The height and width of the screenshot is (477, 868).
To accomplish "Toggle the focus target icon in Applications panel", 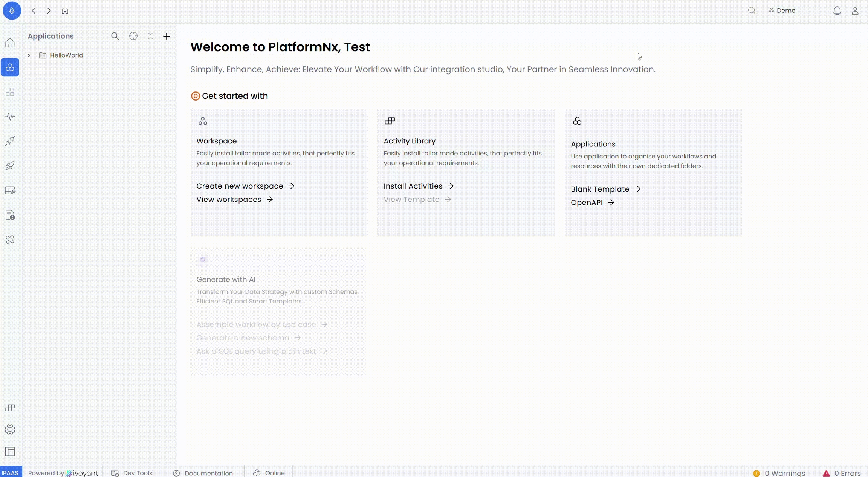I will pos(133,36).
